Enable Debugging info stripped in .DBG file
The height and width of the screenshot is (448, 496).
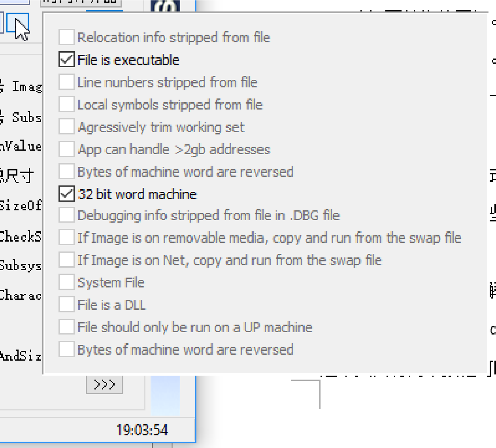coord(66,215)
